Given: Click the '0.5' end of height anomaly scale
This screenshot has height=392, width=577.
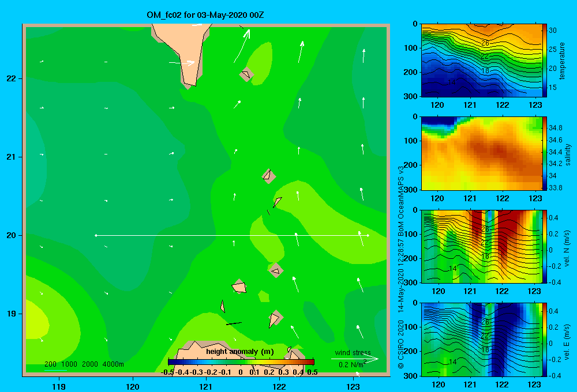Looking at the screenshot, I should (312, 372).
